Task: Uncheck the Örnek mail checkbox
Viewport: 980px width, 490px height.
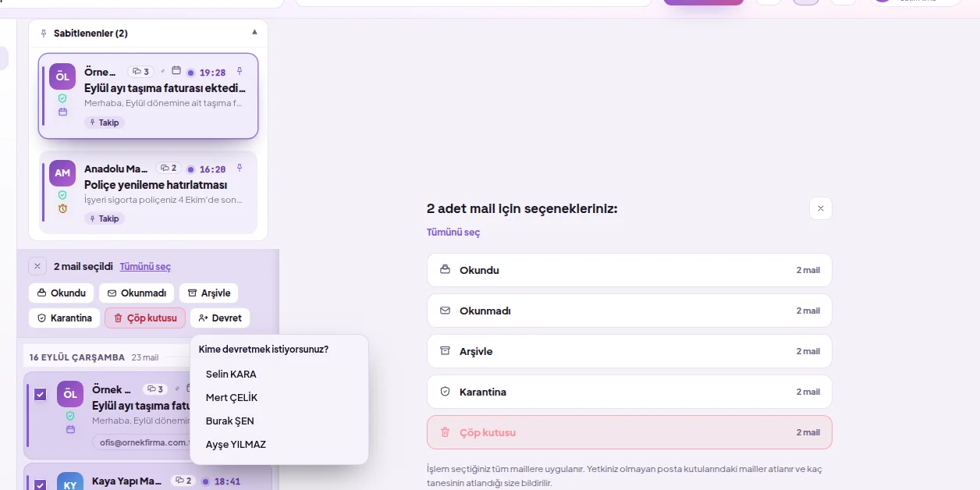Action: [41, 394]
